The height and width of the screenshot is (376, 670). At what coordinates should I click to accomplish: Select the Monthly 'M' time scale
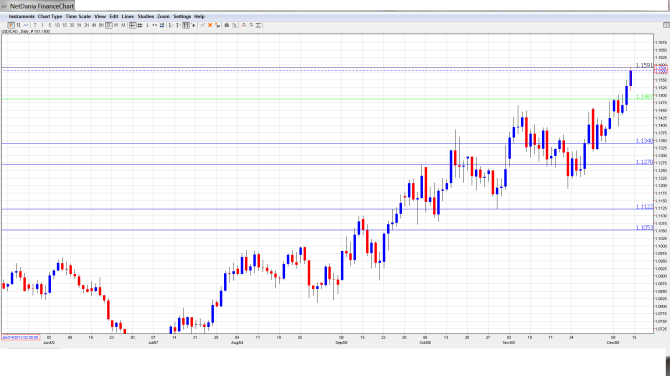point(123,25)
